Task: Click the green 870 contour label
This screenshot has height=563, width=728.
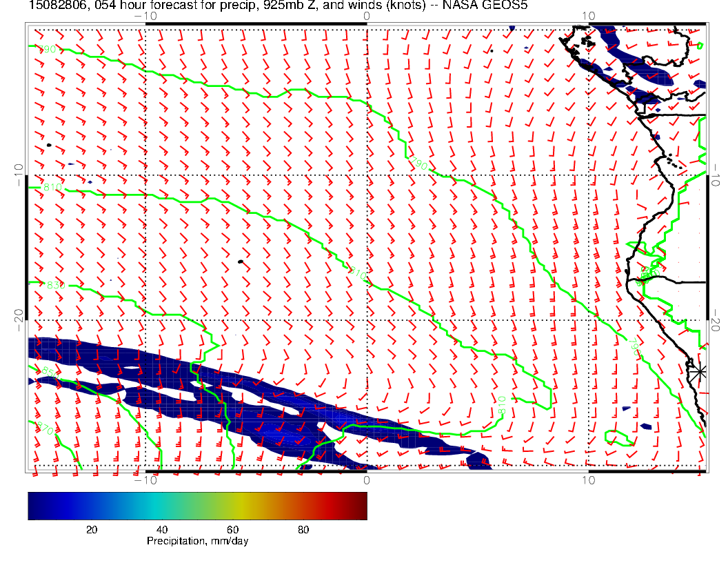Action: click(45, 429)
